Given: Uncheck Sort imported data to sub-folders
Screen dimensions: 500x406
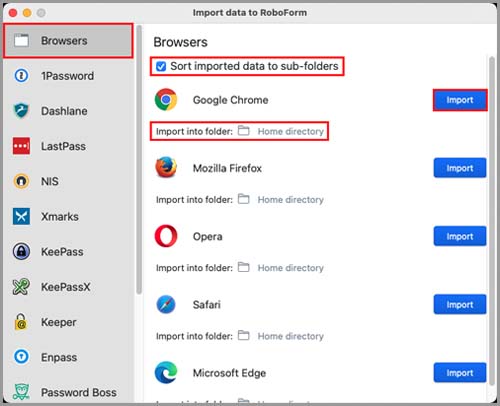Looking at the screenshot, I should click(x=161, y=66).
